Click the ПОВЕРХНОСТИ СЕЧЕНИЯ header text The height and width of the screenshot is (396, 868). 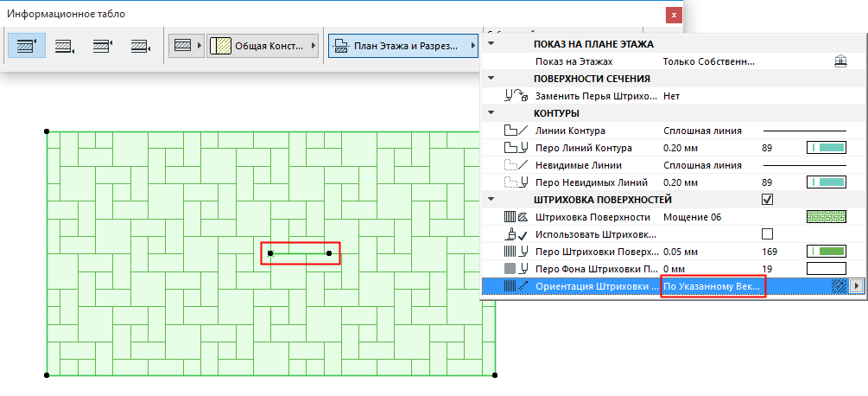pos(592,79)
